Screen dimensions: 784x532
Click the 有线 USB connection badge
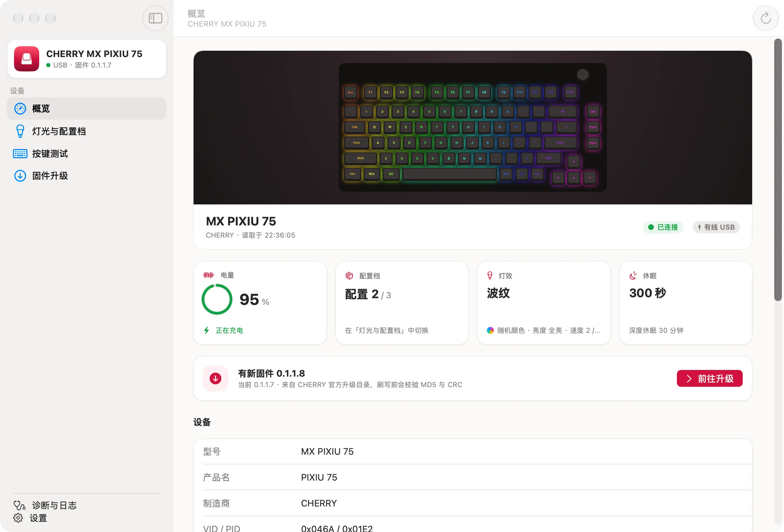pyautogui.click(x=716, y=227)
